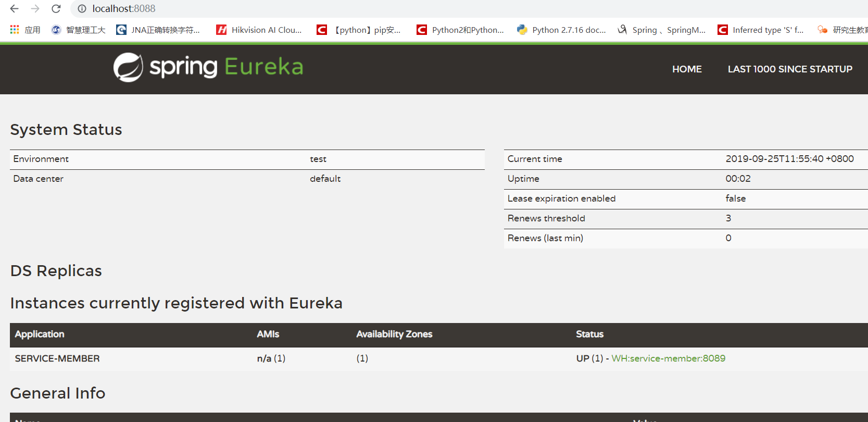Reload the page with refresh icon

point(56,8)
